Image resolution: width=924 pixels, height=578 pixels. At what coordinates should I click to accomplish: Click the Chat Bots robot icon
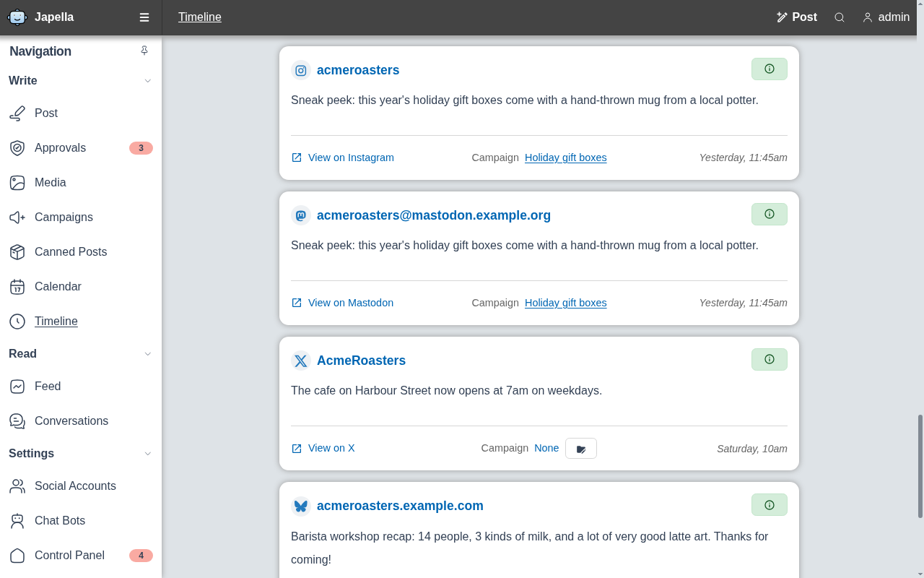17,520
